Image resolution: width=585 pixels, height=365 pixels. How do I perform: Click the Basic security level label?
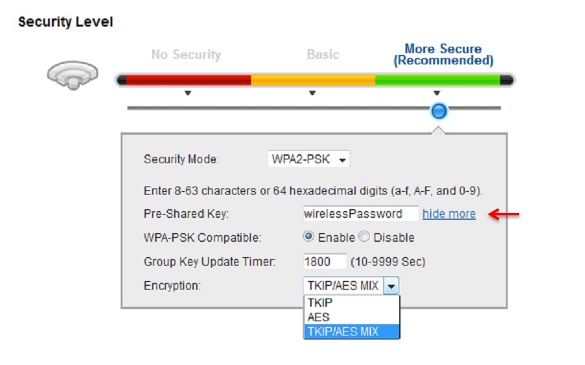[323, 54]
